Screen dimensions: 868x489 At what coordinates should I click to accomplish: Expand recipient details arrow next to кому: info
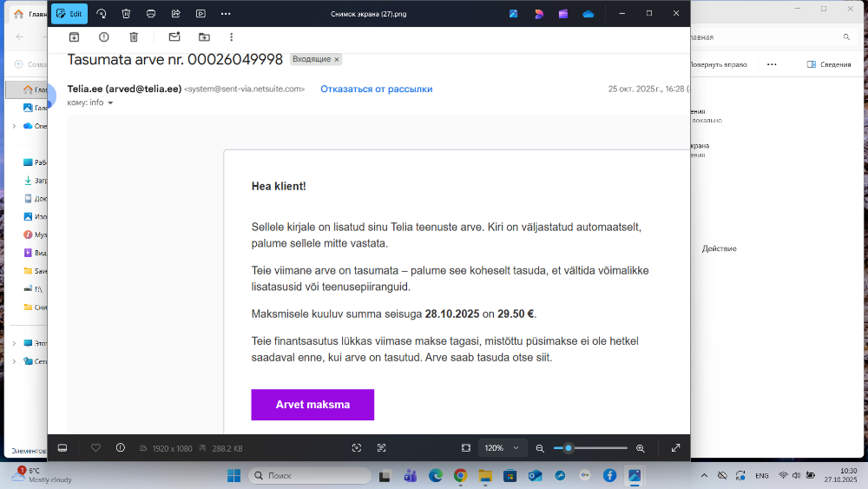tap(110, 103)
